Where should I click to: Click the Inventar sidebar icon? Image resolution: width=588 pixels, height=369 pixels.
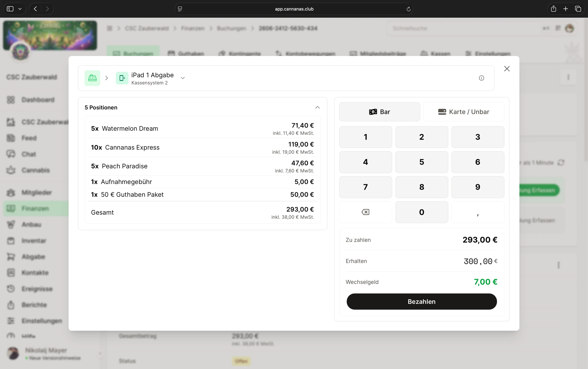(x=11, y=241)
